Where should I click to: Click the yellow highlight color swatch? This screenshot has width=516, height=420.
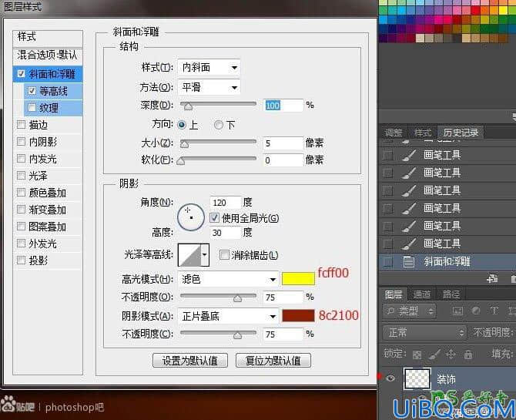298,279
